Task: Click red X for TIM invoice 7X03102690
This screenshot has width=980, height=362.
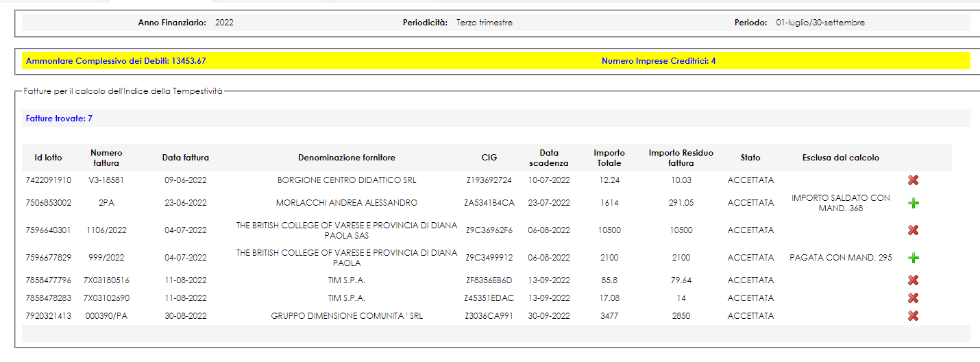Action: click(x=913, y=298)
